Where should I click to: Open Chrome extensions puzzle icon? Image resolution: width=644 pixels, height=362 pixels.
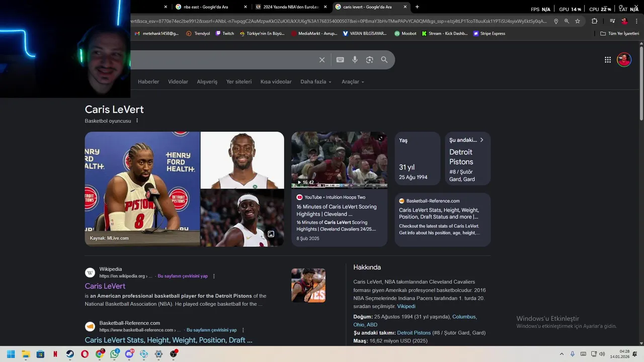coord(595,21)
